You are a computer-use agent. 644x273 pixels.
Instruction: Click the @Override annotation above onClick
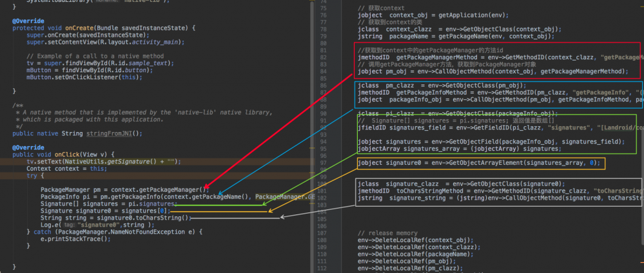click(28, 147)
